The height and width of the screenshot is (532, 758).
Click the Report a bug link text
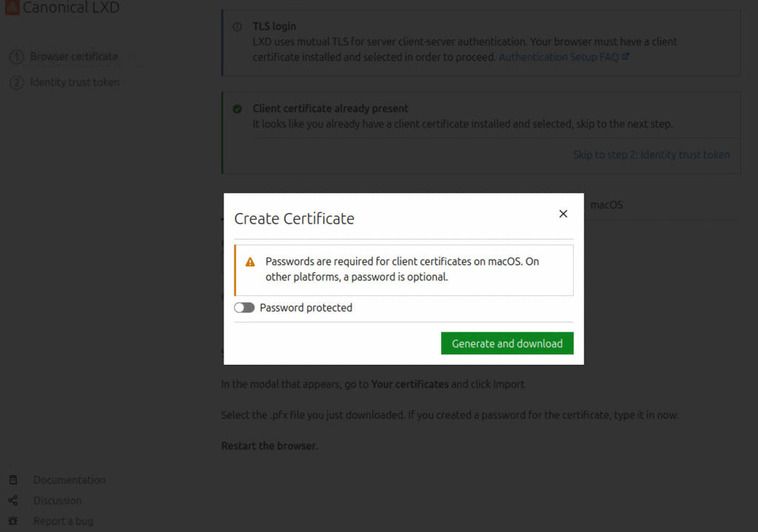tap(63, 522)
